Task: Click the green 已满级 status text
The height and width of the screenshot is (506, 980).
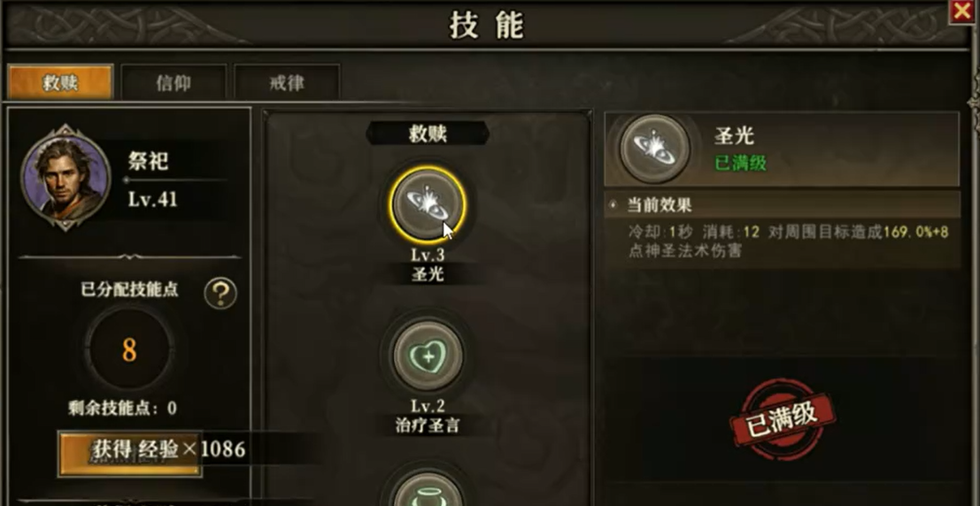Action: pyautogui.click(x=741, y=164)
